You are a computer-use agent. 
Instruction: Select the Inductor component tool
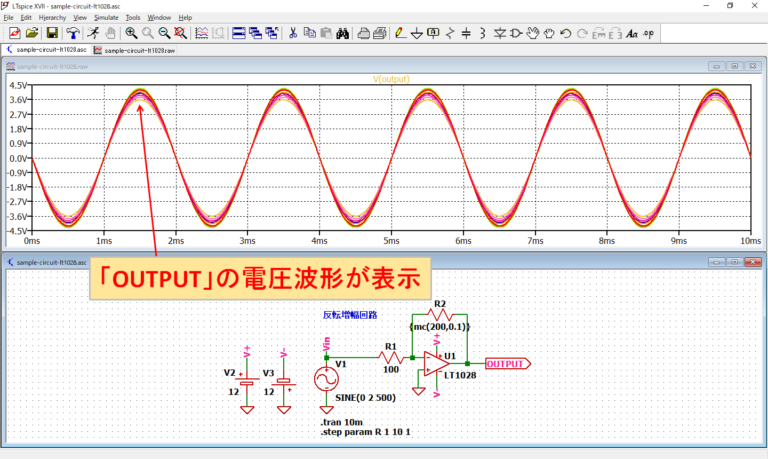pos(483,33)
